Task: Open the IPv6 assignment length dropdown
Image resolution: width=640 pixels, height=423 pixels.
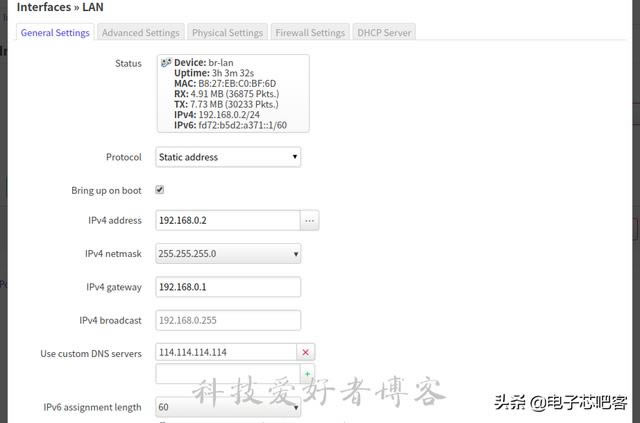Action: click(228, 407)
